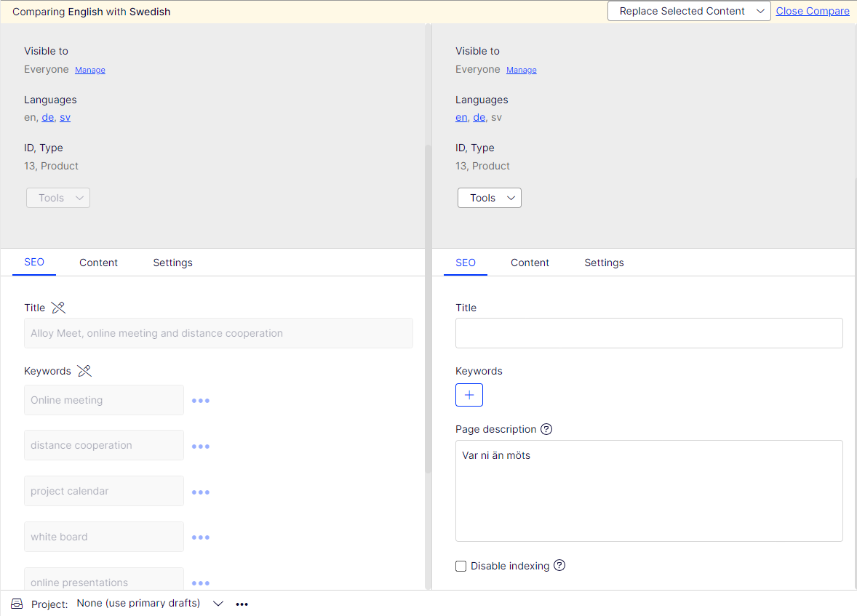Open the project options three-dot menu
Viewport: 857px width, 616px height.
[242, 604]
